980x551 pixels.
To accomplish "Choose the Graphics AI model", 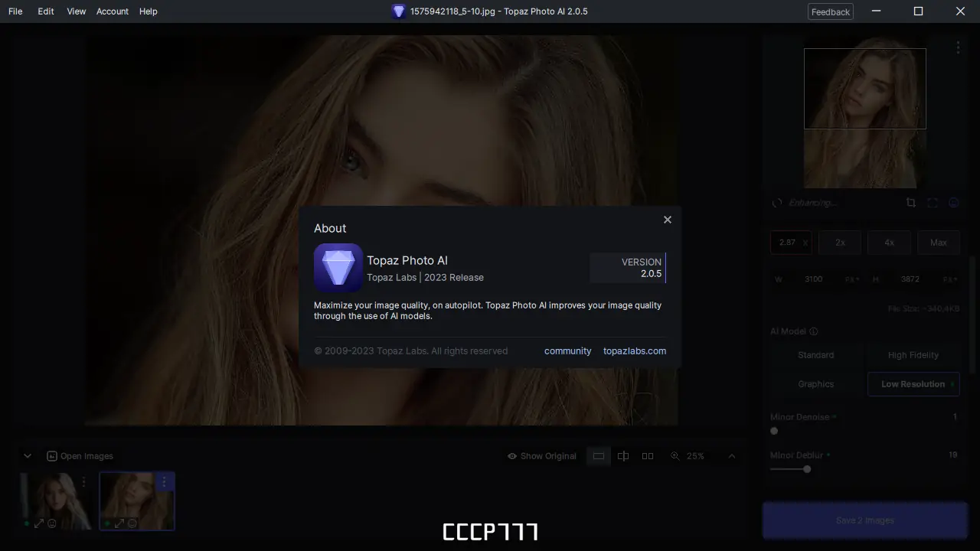I will pos(816,384).
